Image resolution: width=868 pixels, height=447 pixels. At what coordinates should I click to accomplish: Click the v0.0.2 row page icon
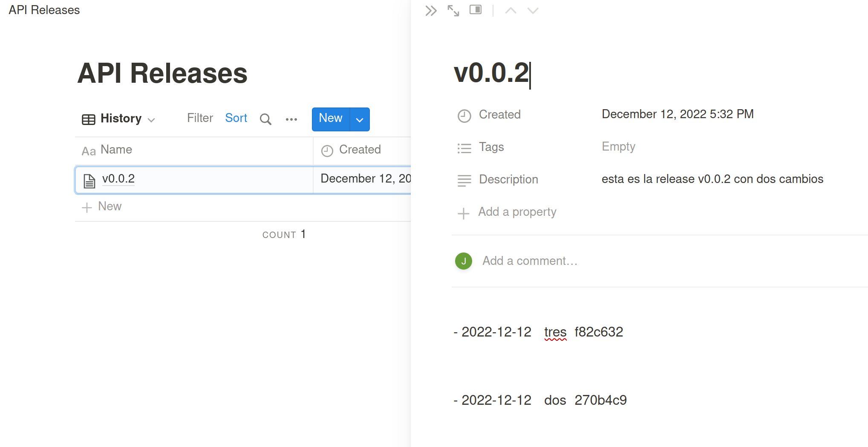[x=89, y=181]
